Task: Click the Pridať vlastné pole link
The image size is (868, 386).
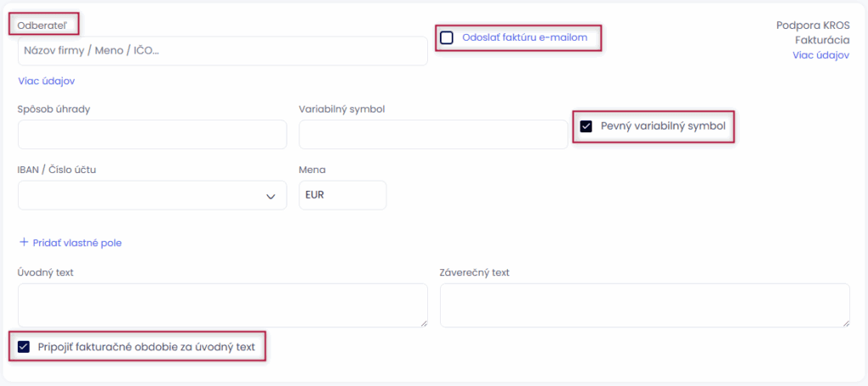Action: 76,243
